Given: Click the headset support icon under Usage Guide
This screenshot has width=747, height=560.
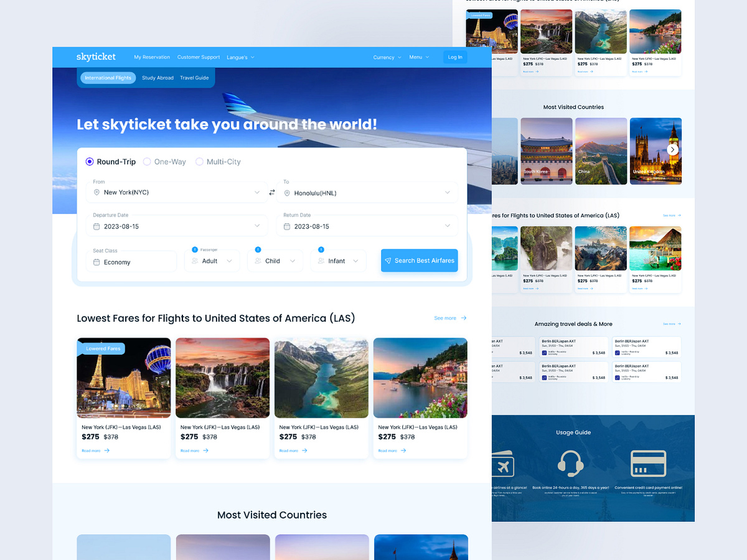Looking at the screenshot, I should [x=573, y=464].
